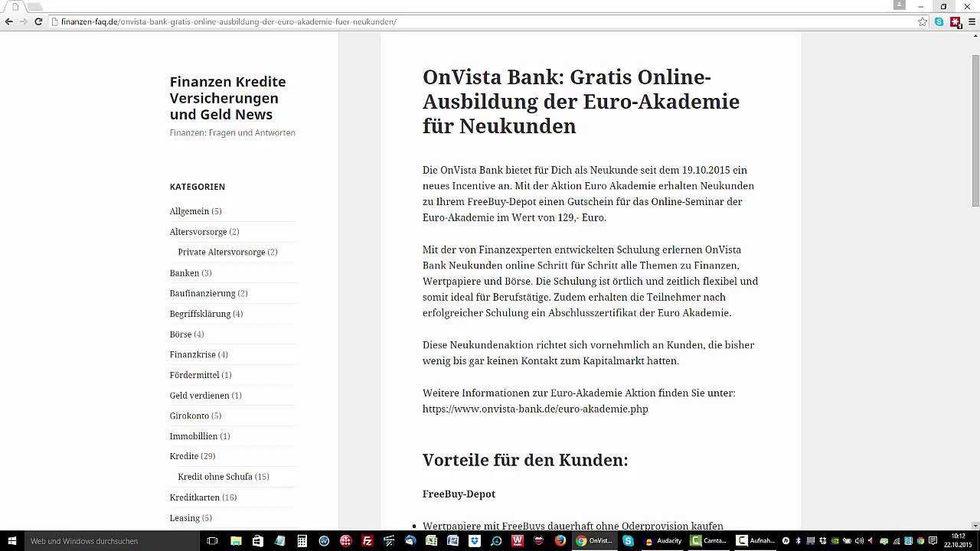The height and width of the screenshot is (551, 980).
Task: Open the Geld verdienen category
Action: point(200,396)
